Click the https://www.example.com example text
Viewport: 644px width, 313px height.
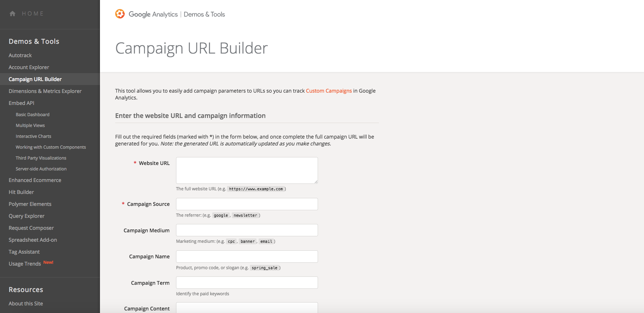pyautogui.click(x=256, y=189)
